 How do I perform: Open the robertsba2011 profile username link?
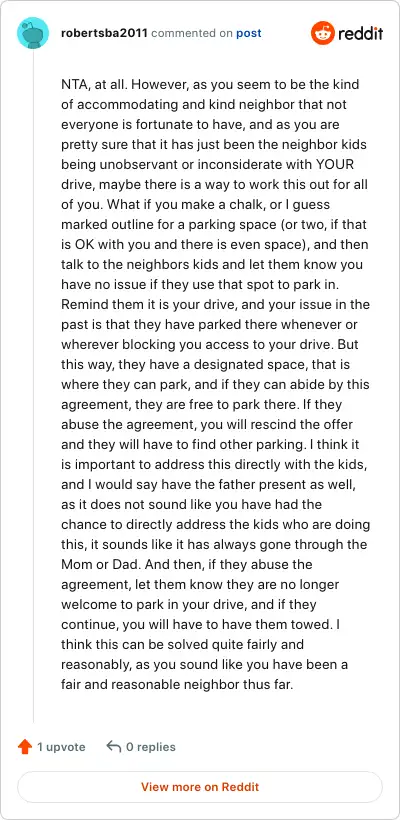pos(105,33)
